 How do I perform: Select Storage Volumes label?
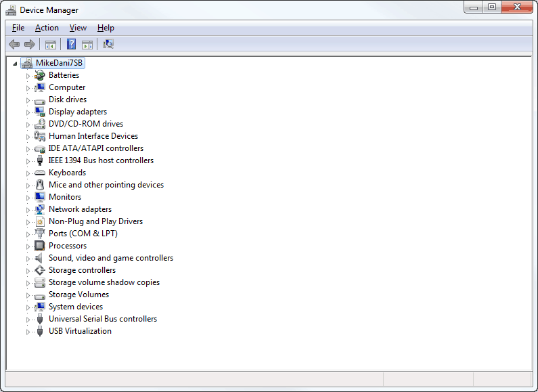coord(79,295)
